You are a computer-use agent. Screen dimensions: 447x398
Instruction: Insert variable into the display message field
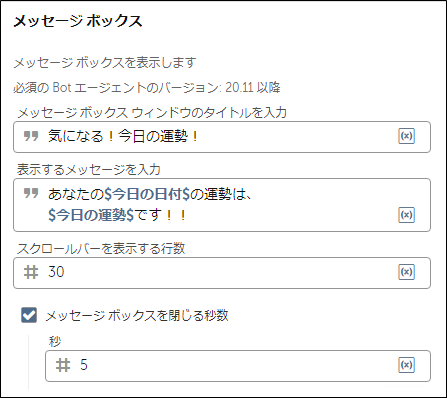(x=406, y=215)
